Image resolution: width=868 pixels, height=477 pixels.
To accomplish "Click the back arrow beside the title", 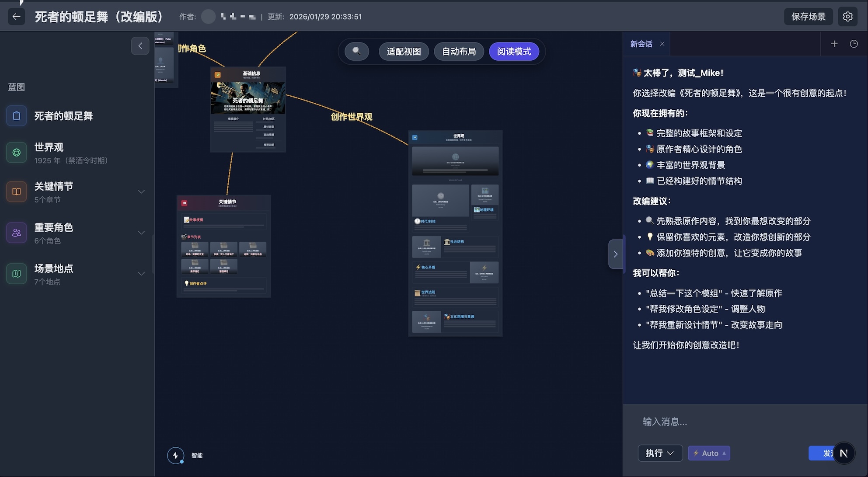I will pos(16,16).
